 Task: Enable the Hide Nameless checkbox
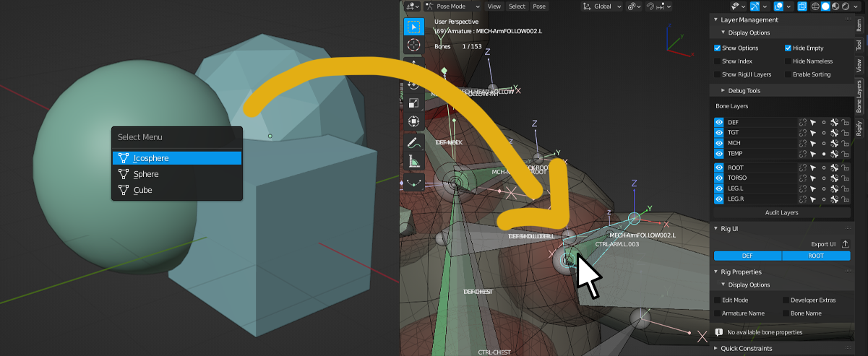[x=788, y=61]
